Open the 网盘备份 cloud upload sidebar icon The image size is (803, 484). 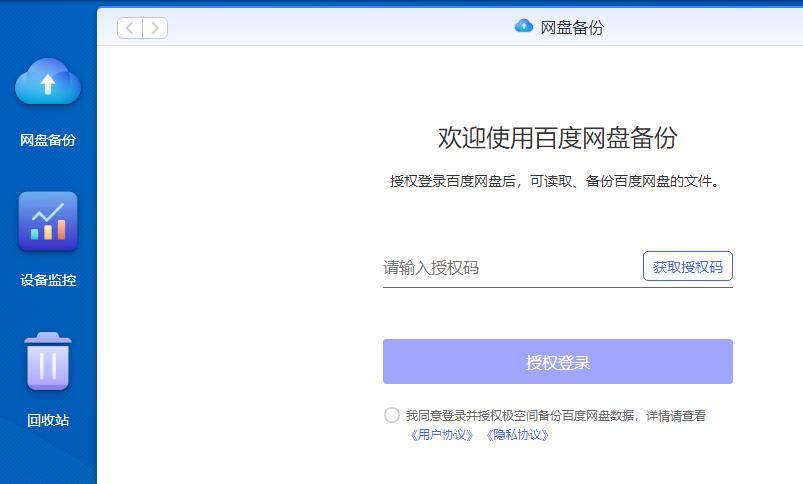pos(48,81)
